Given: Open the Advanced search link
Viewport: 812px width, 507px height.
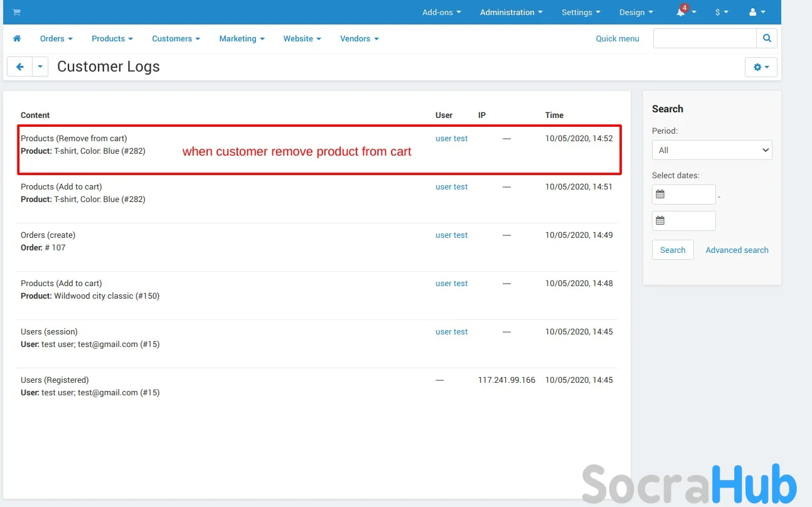Looking at the screenshot, I should coord(737,250).
